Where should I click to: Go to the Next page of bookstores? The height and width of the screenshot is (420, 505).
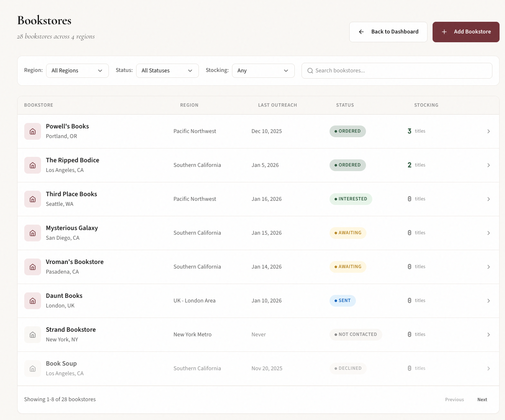point(482,400)
